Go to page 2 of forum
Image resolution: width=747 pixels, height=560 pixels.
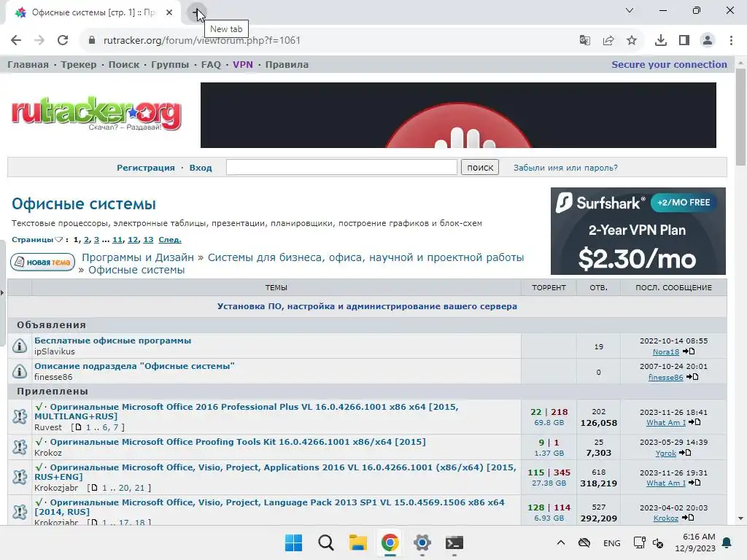86,239
